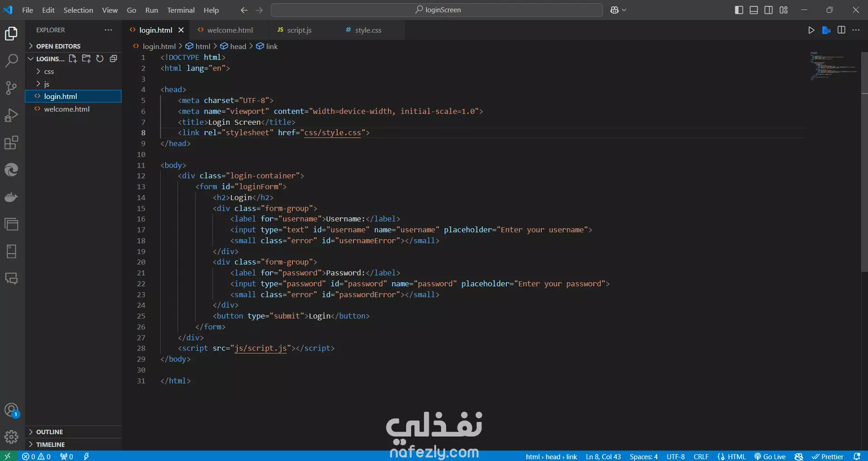Click Ln 8, Col 43 position indicator
Viewport: 868px width, 461px height.
click(x=603, y=456)
